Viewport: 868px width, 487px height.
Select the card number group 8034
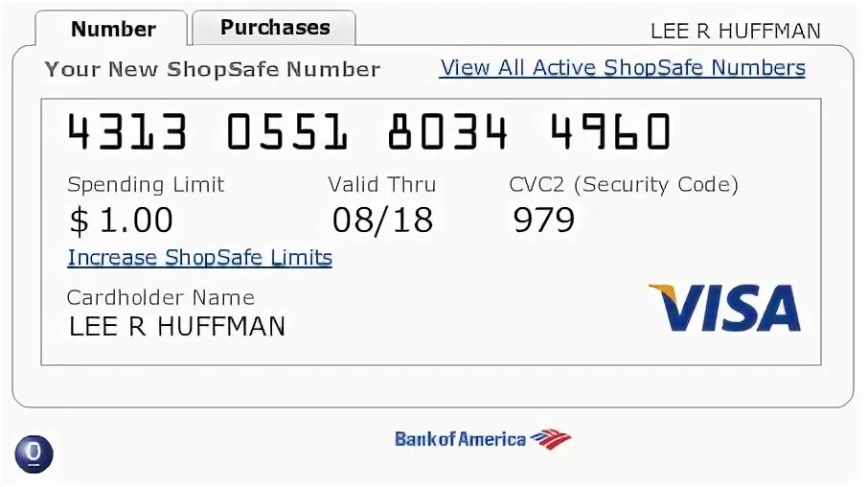point(447,131)
